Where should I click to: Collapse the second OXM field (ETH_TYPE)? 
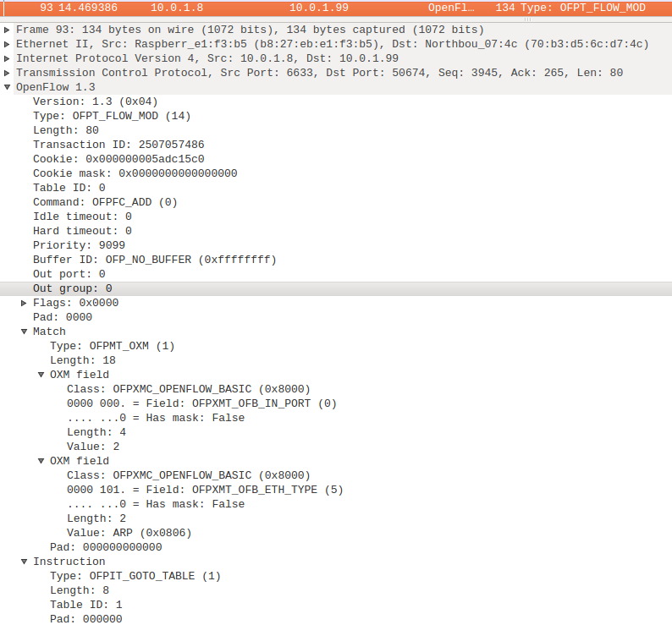tap(41, 461)
